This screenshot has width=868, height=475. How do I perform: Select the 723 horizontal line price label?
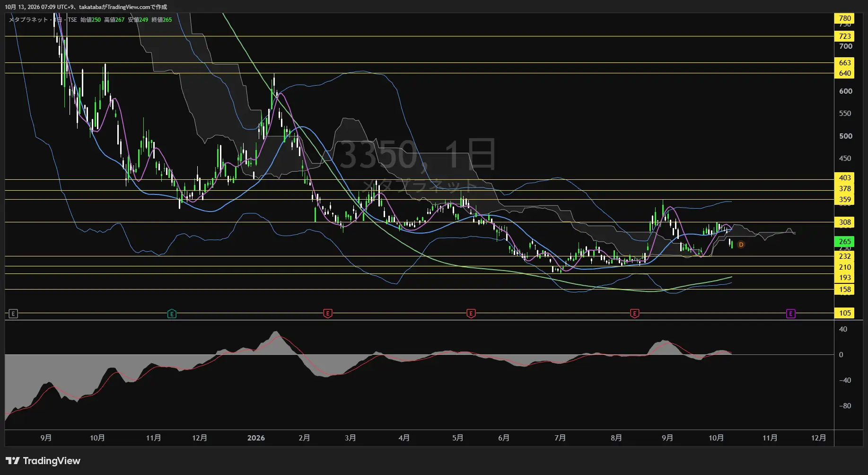[x=844, y=36]
